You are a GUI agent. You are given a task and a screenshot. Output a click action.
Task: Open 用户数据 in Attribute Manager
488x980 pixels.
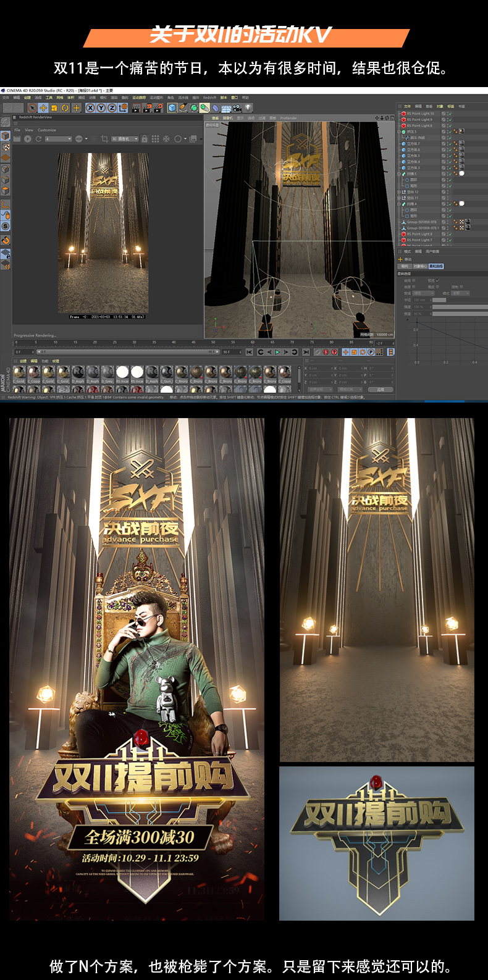432,251
